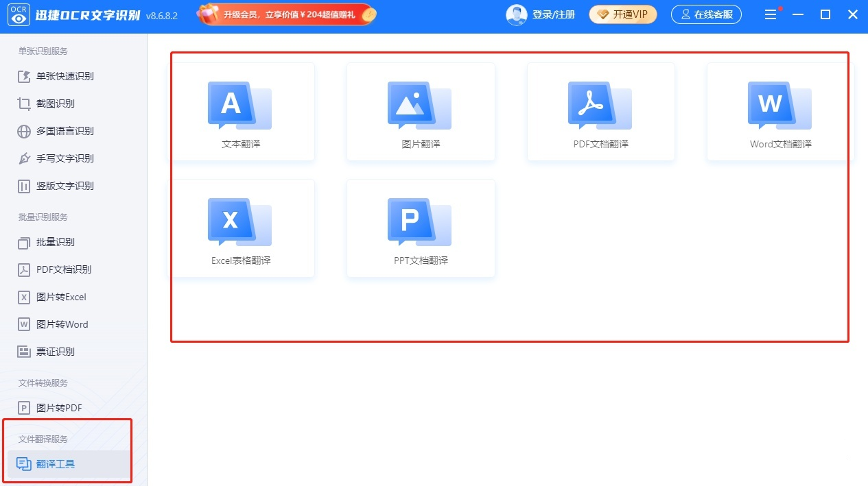Select 翻译工具 menu entry
868x486 pixels.
(x=69, y=464)
